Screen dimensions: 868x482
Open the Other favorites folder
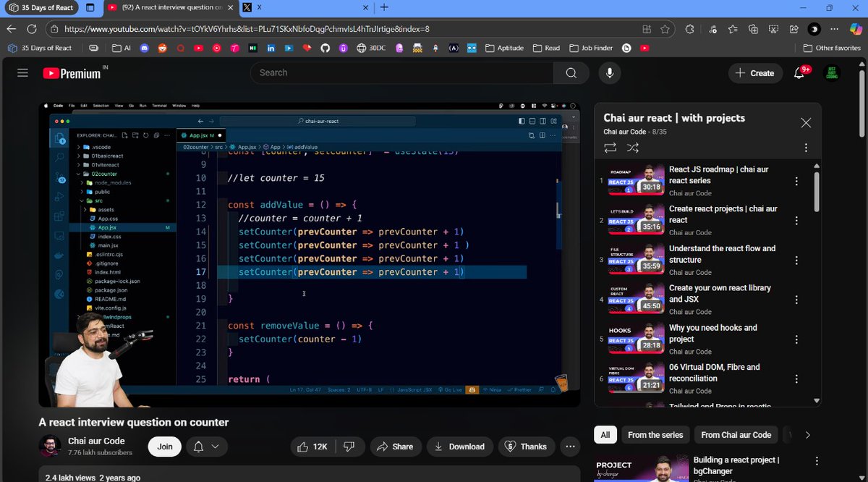pos(832,48)
